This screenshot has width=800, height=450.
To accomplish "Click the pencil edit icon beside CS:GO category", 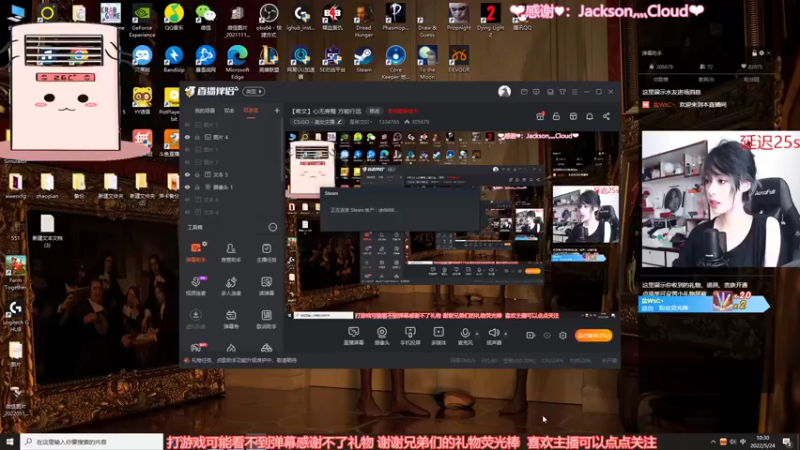I will click(340, 122).
